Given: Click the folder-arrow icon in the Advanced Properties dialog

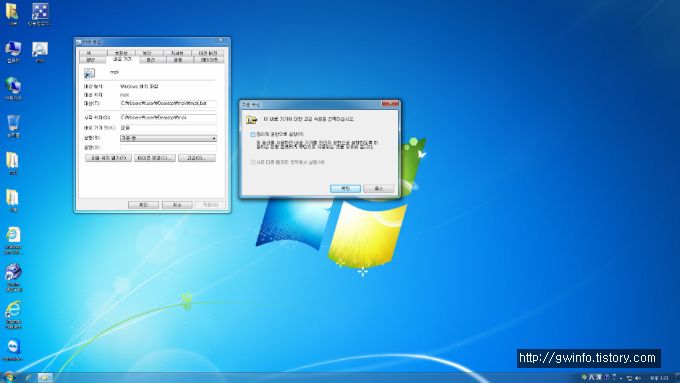Looking at the screenshot, I should pos(252,119).
